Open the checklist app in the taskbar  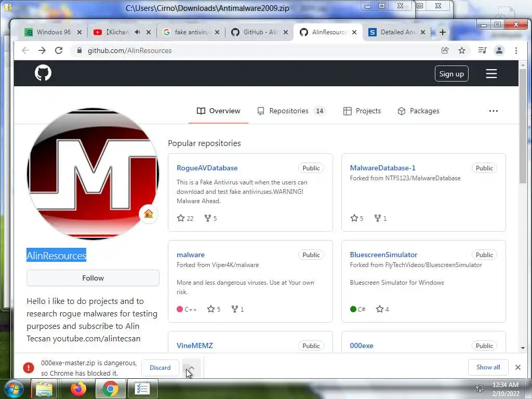pyautogui.click(x=142, y=389)
